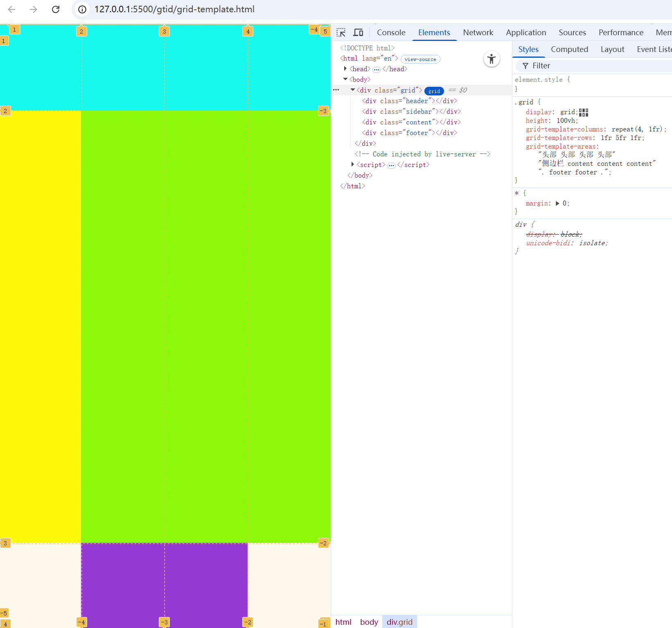Collapse the body element node
This screenshot has height=628, width=672.
(x=345, y=79)
